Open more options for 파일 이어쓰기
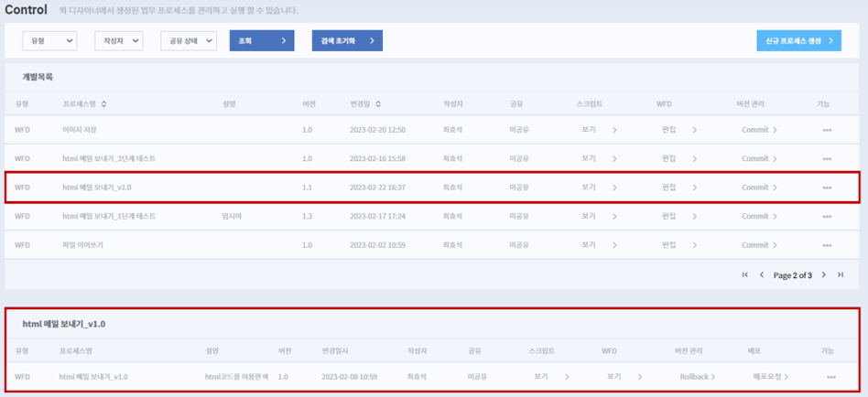Image resolution: width=868 pixels, height=397 pixels. click(827, 245)
